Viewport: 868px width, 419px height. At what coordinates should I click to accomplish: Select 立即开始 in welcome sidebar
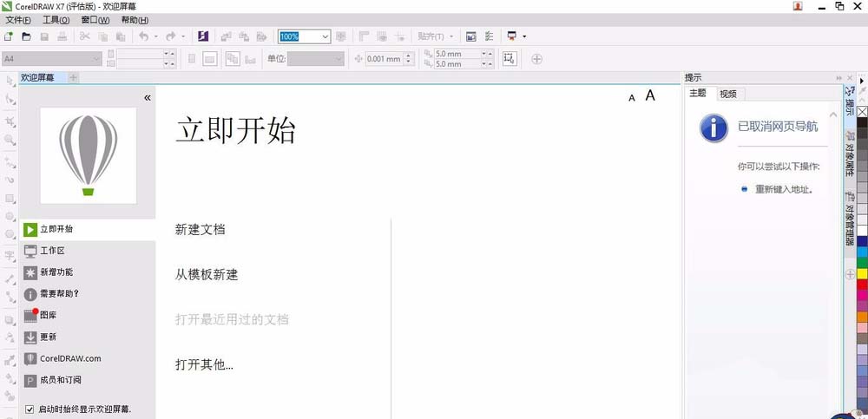coord(88,229)
